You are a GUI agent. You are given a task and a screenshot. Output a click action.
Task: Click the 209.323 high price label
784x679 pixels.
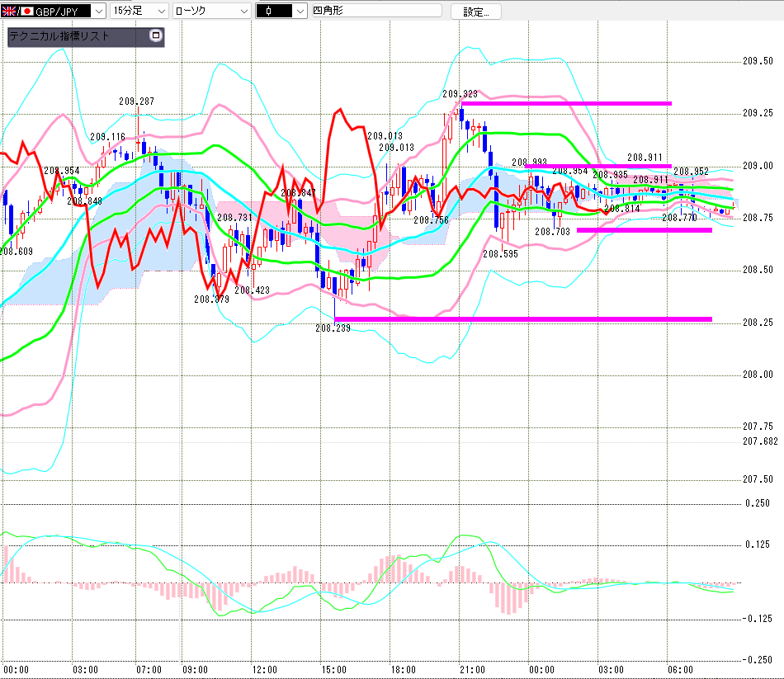coord(460,94)
